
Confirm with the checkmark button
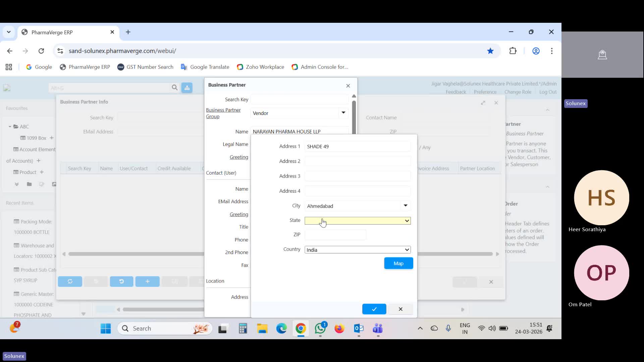pyautogui.click(x=374, y=309)
